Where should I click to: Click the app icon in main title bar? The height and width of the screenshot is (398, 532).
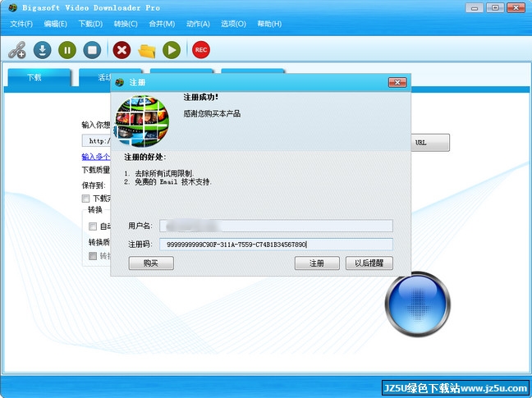[x=13, y=7]
